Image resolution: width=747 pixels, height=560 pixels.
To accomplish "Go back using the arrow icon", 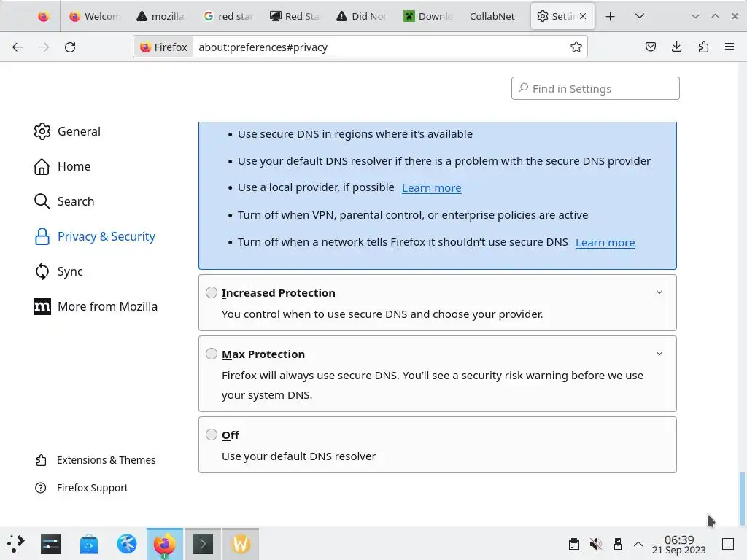I will [18, 47].
